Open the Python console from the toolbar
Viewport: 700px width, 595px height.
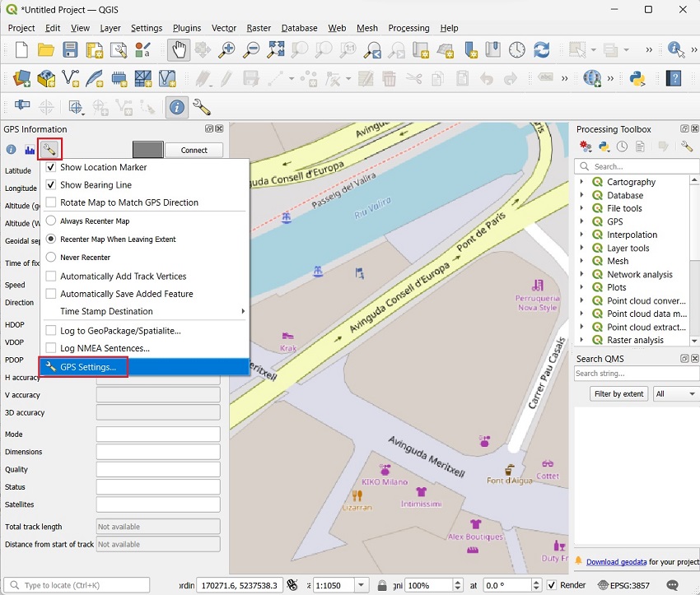(637, 79)
